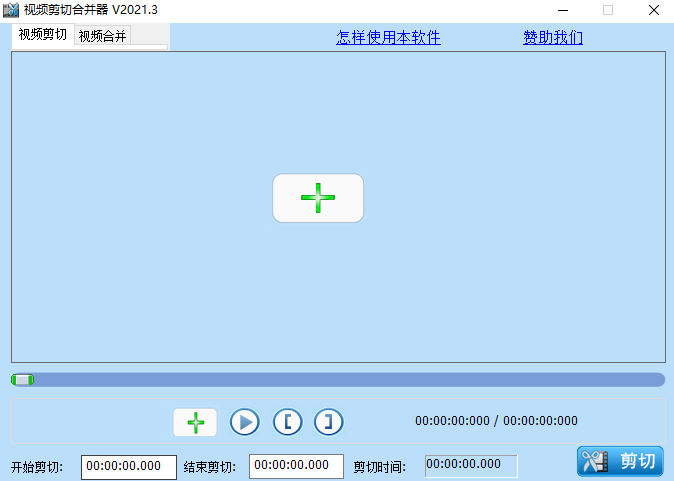Click the blue 剪切 button
Screen dimensions: 674x481
[620, 461]
